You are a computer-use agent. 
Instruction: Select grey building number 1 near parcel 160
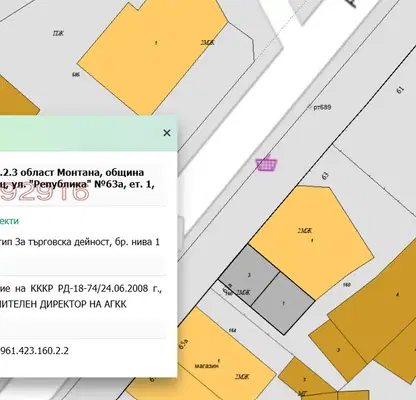(x=283, y=303)
